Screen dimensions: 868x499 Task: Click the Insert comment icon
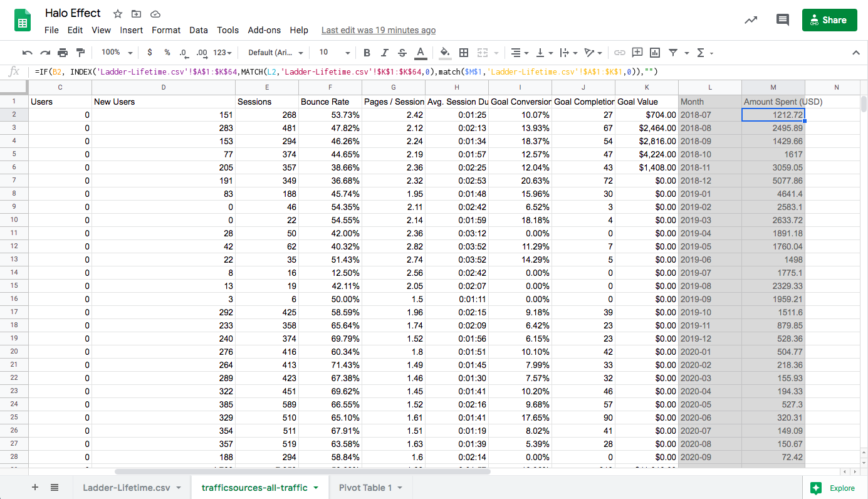tap(637, 53)
